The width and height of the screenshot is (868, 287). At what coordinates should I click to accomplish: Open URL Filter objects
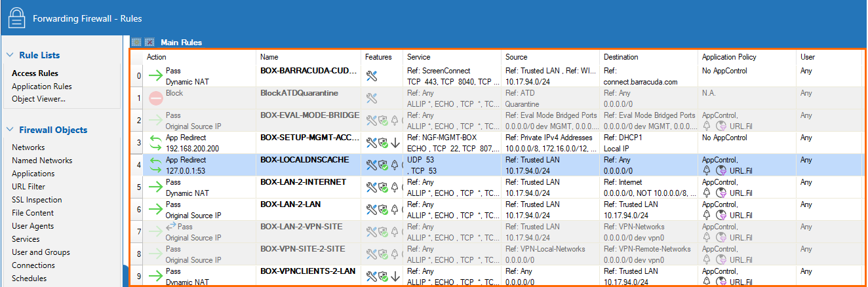28,187
